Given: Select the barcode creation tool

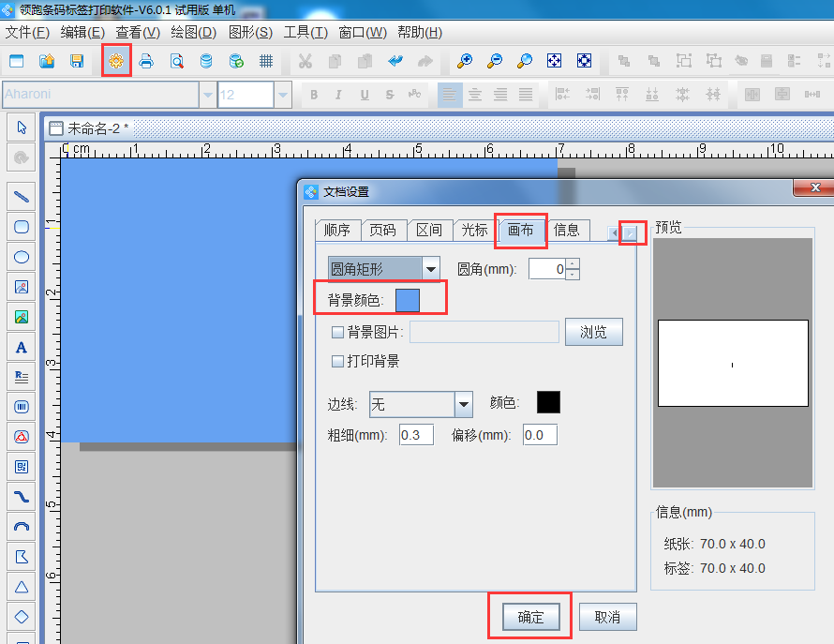Looking at the screenshot, I should point(21,406).
